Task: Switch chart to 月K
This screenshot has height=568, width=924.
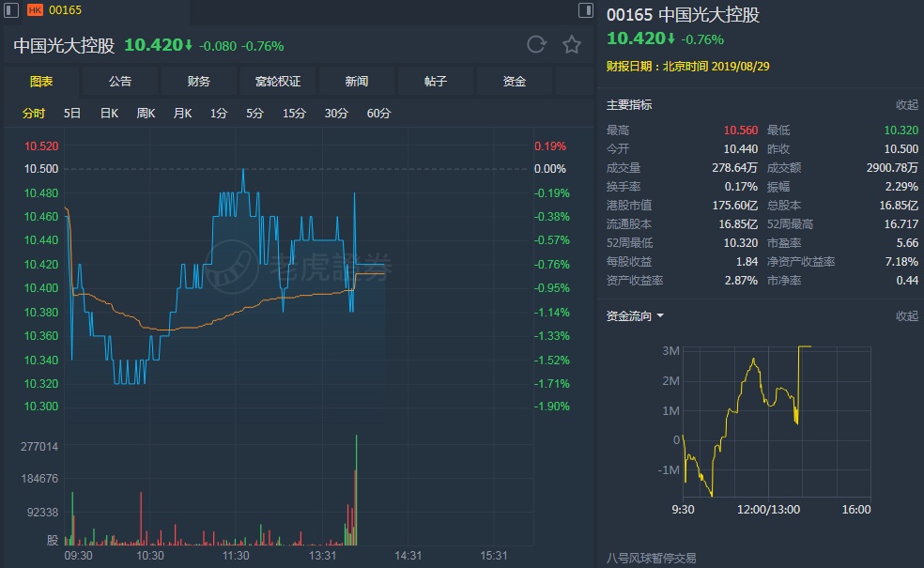Action: 182,113
